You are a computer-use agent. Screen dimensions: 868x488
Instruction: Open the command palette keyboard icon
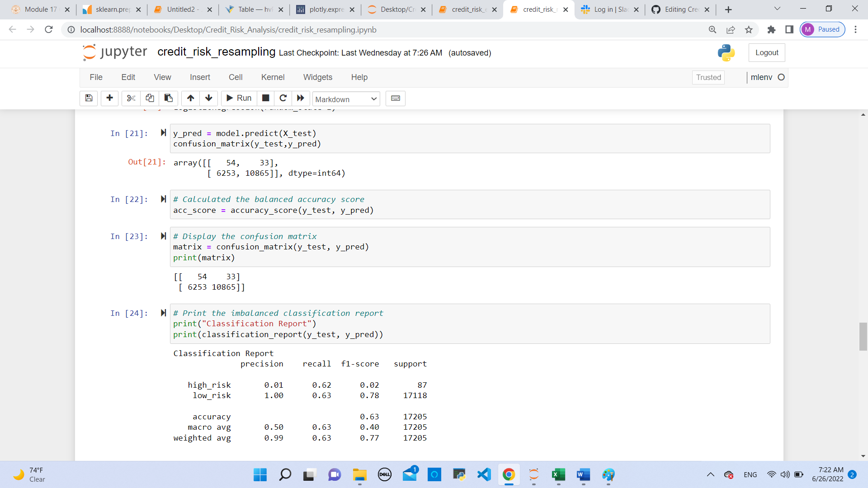click(x=395, y=98)
